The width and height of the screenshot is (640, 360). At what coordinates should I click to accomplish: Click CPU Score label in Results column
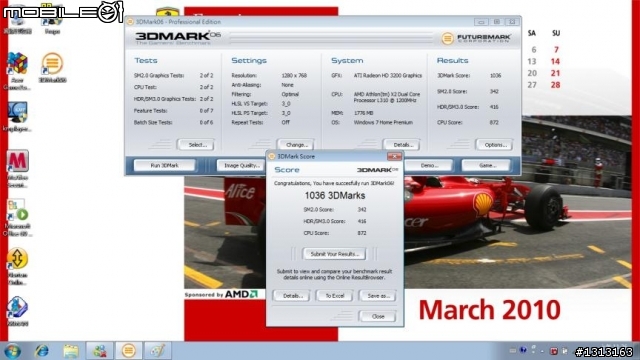point(450,122)
